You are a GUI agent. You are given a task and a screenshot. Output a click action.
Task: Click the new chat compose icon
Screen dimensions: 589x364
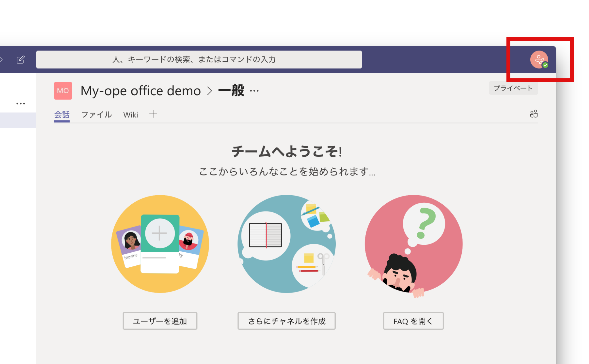click(20, 60)
